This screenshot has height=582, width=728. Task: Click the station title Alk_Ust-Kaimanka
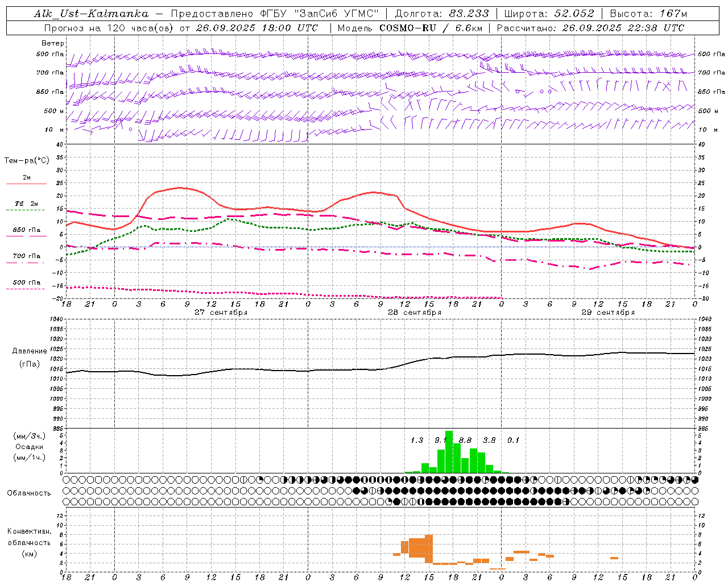[91, 14]
